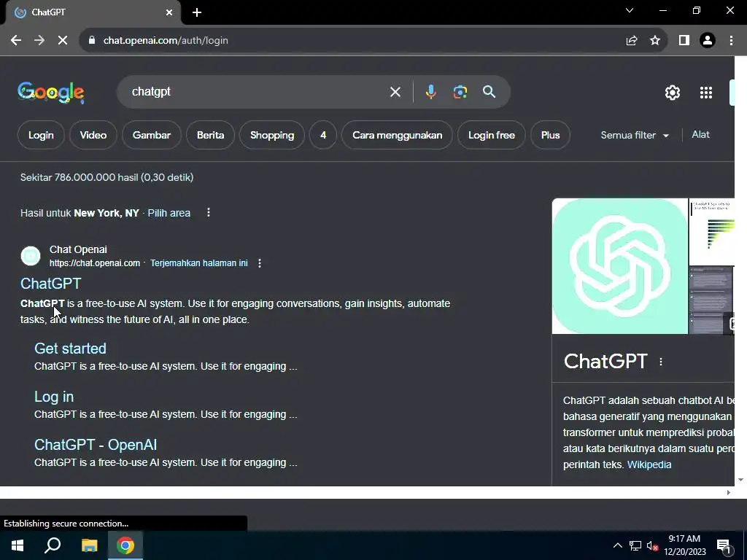Screen dimensions: 747x560
Task: Click the chart thumbnail in knowledge panel
Action: click(712, 231)
